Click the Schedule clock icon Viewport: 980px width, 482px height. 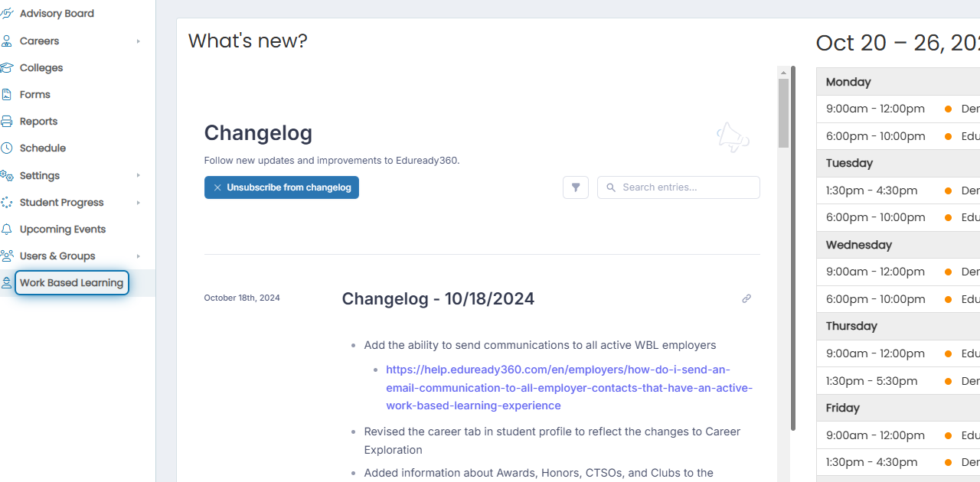pos(6,148)
